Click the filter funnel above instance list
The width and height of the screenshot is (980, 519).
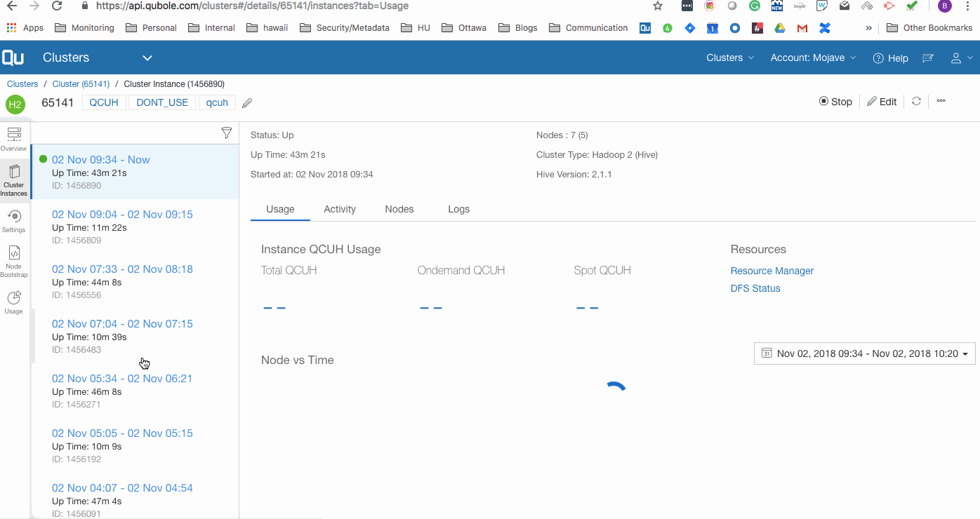[x=227, y=133]
